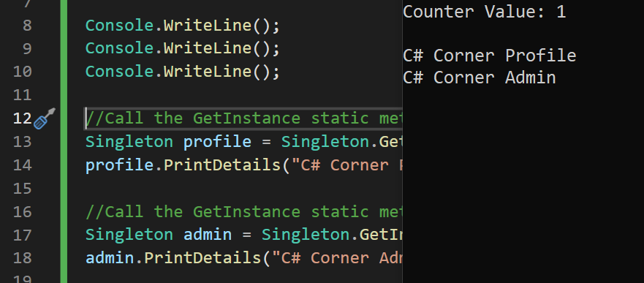
Task: Click line number 8 in the margin
Action: pyautogui.click(x=27, y=26)
